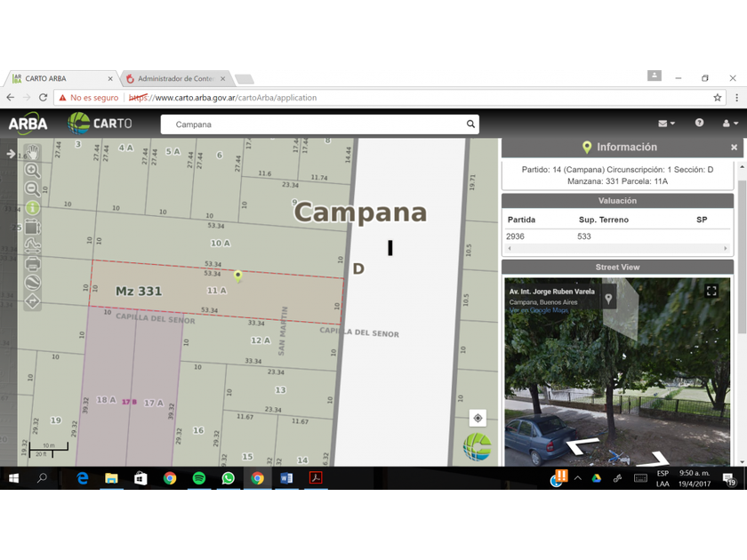Select the pan hand tool
747x560 pixels.
click(32, 152)
